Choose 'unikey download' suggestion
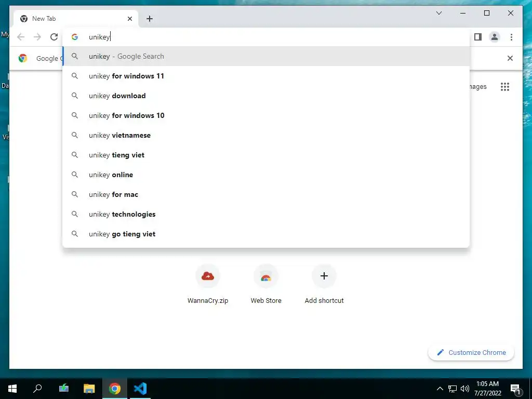 [x=266, y=96]
